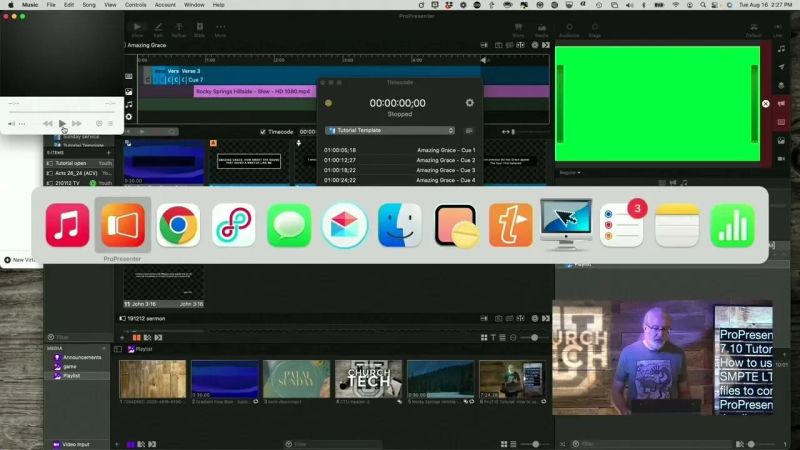The height and width of the screenshot is (450, 800).
Task: Select the envelope mail app in switcher
Action: point(344,225)
